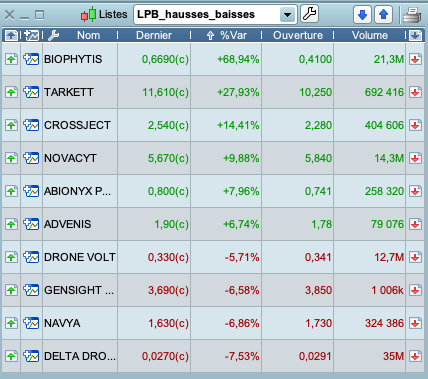
Task: Sort by Nom column header
Action: coord(88,35)
